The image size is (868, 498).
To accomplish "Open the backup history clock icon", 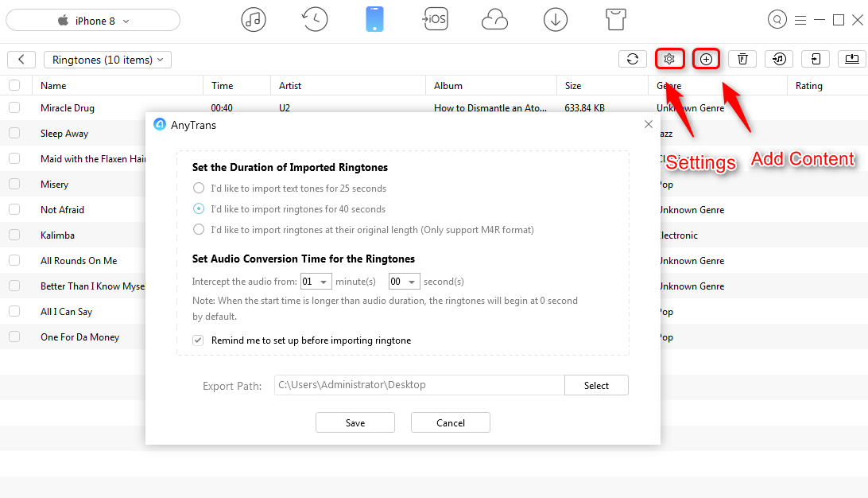I will pos(315,20).
